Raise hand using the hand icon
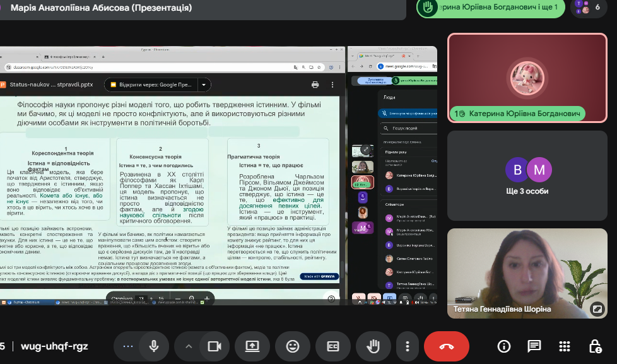This screenshot has width=617, height=364. point(373,346)
